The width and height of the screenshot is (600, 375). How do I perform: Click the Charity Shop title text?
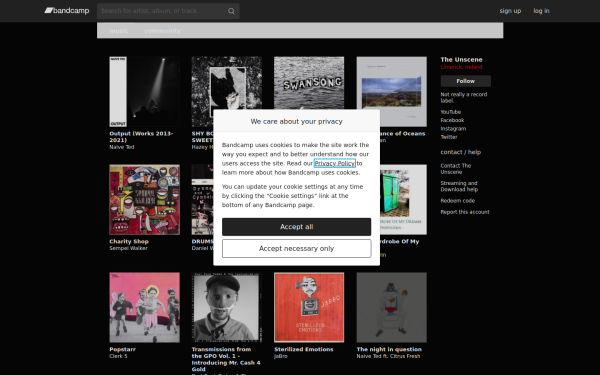pyautogui.click(x=129, y=241)
